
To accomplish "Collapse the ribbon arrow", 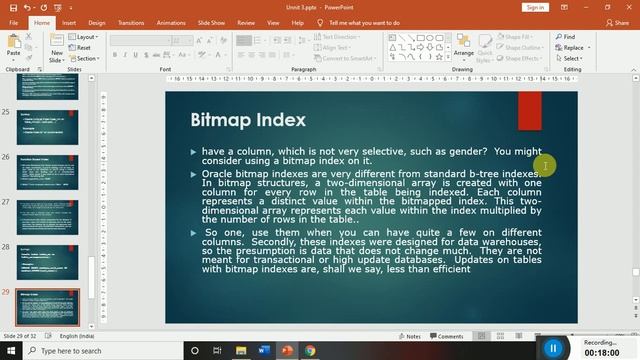I will click(633, 69).
